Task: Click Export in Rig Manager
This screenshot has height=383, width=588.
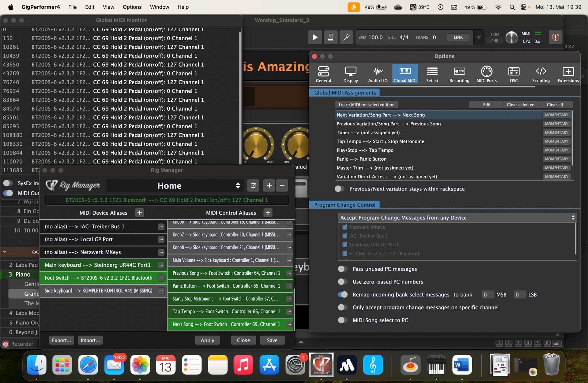Action: pyautogui.click(x=61, y=340)
